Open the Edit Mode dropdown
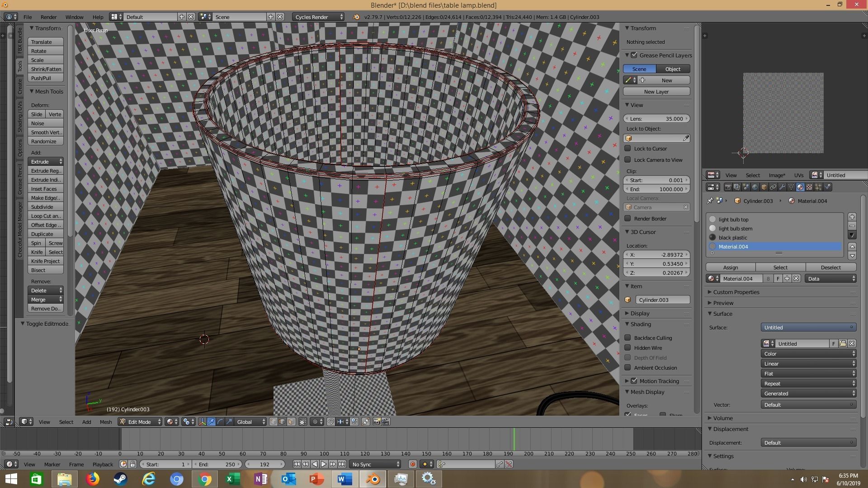The height and width of the screenshot is (488, 868). (x=140, y=422)
